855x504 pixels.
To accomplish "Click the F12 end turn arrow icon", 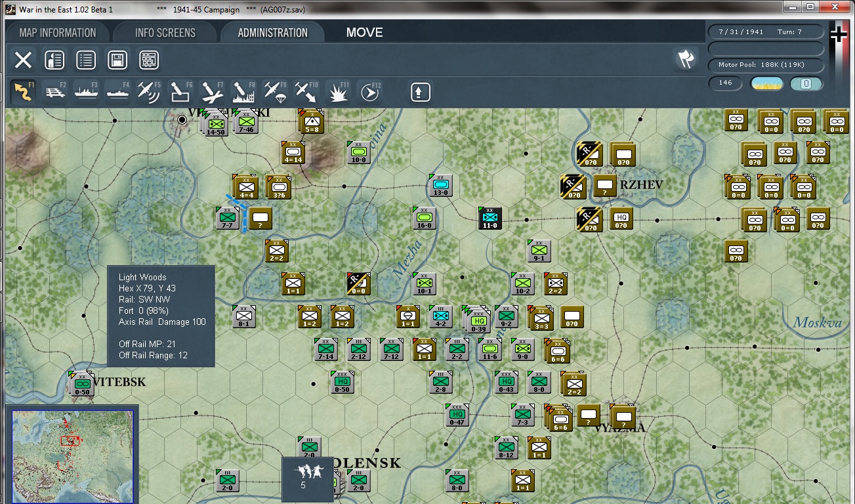I will point(369,92).
